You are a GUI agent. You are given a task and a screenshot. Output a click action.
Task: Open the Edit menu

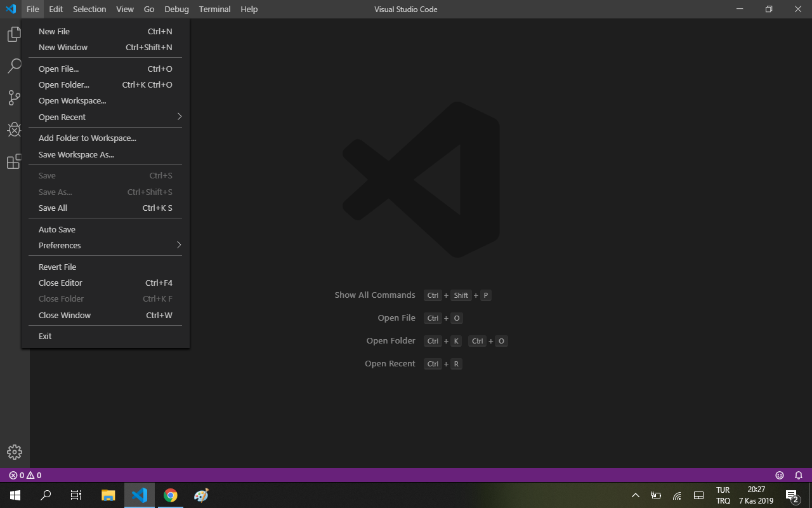(x=56, y=9)
